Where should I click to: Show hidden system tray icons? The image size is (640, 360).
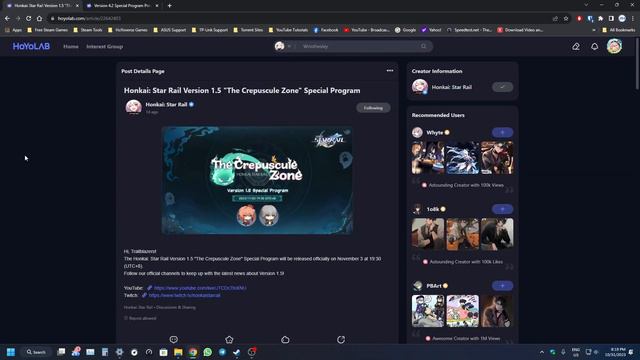point(542,352)
